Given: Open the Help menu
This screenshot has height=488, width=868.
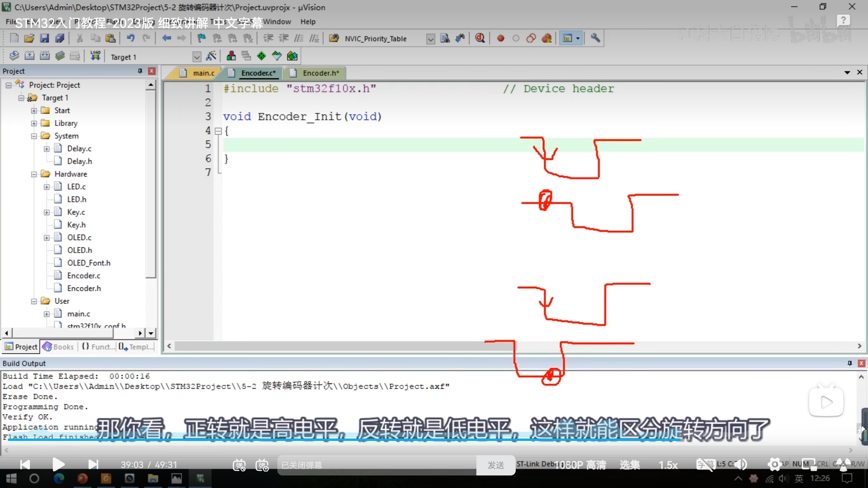Looking at the screenshot, I should [308, 22].
